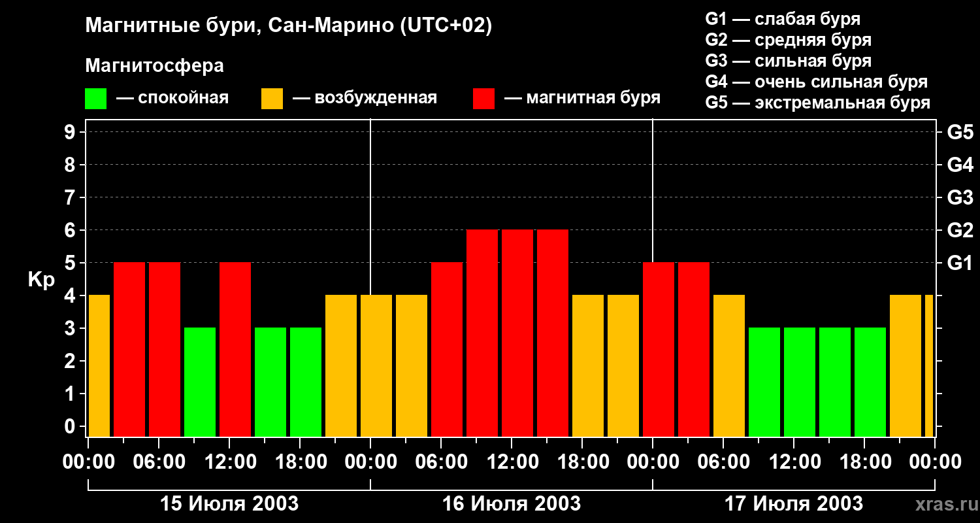Click the '15 Июля 2003' date label
This screenshot has width=980, height=523.
tap(229, 504)
